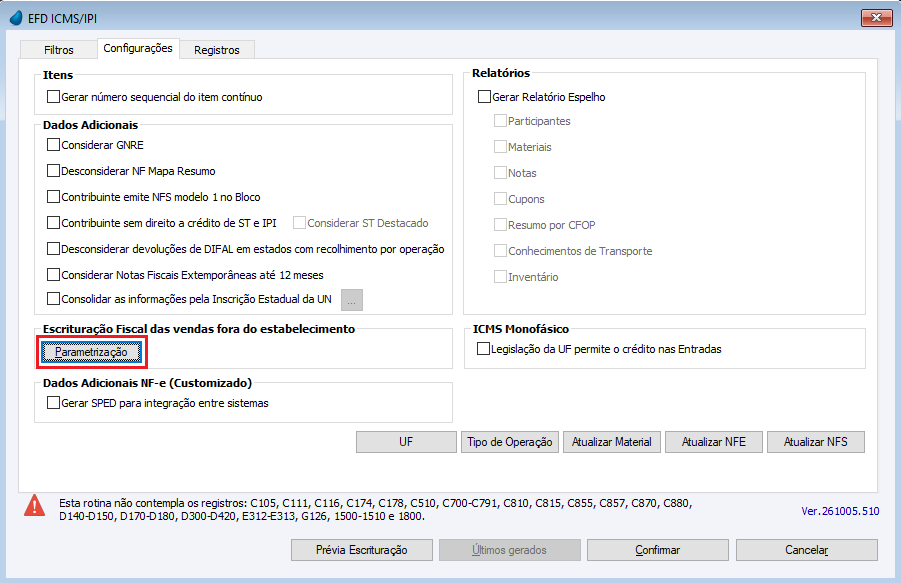Enable Gerar SPED para integração entre sistemas
Screen dimensions: 901x583
(53, 403)
